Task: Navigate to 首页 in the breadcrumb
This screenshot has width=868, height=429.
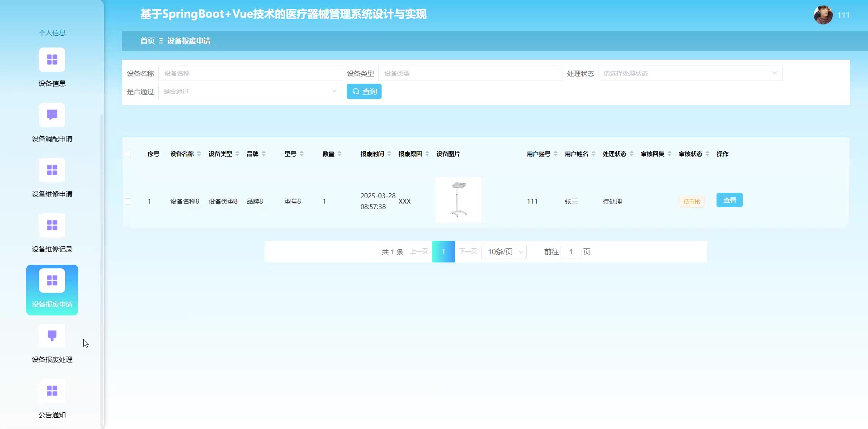Action: point(147,41)
